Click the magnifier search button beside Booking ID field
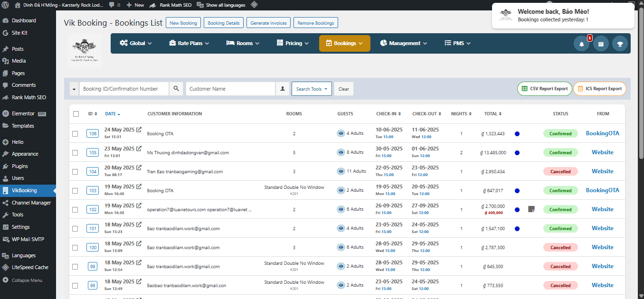The image size is (644, 299). [x=176, y=89]
